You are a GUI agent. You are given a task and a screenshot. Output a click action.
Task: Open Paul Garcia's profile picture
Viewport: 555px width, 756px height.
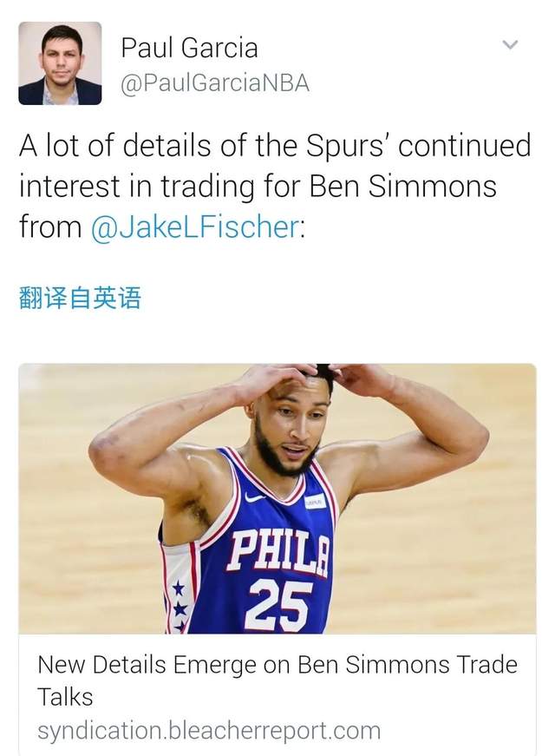(x=60, y=63)
